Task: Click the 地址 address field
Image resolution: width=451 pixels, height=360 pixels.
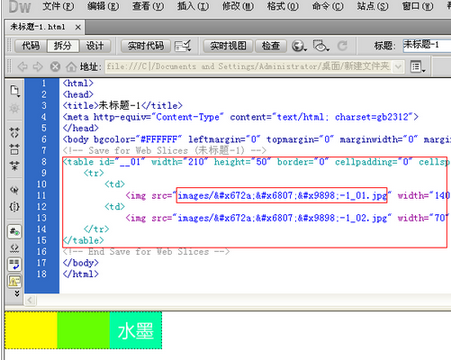Action: (x=249, y=67)
